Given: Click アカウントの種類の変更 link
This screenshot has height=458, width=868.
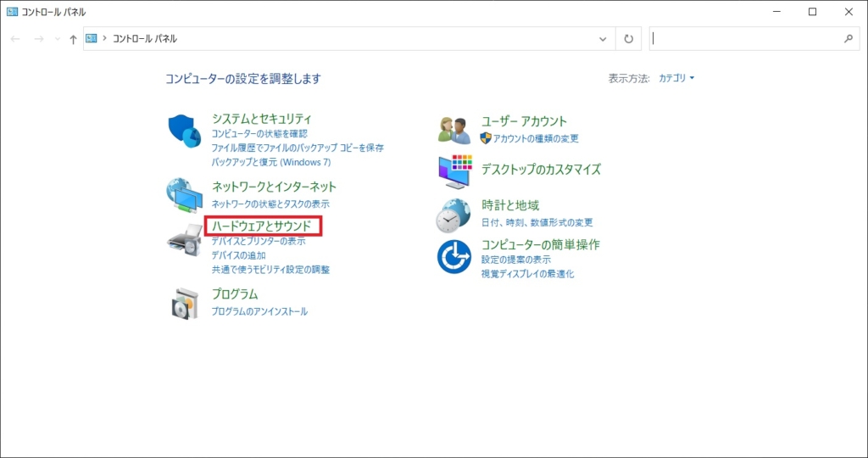Looking at the screenshot, I should pyautogui.click(x=536, y=138).
